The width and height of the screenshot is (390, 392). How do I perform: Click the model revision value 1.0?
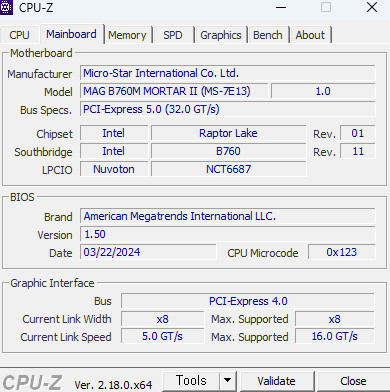[323, 91]
